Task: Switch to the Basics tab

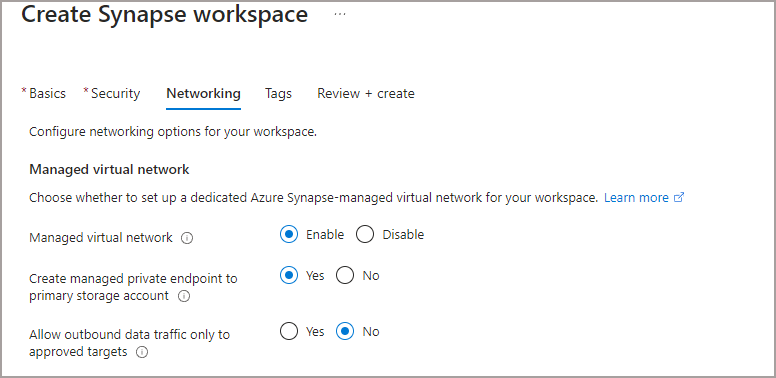Action: 44,94
